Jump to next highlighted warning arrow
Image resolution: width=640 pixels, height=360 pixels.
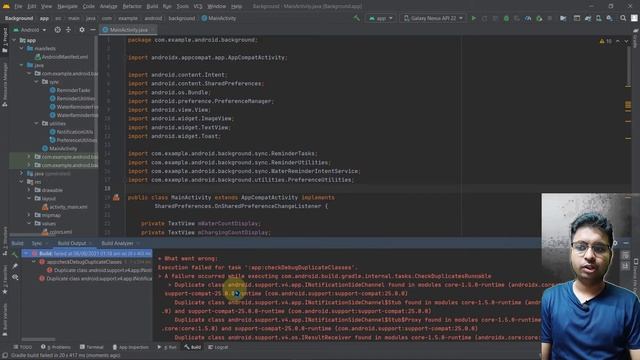tap(626, 41)
